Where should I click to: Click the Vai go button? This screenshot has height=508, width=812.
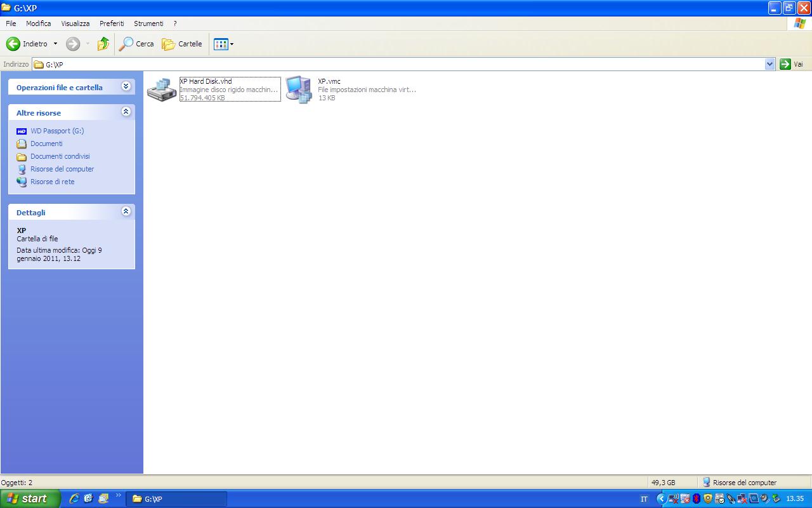coord(792,64)
